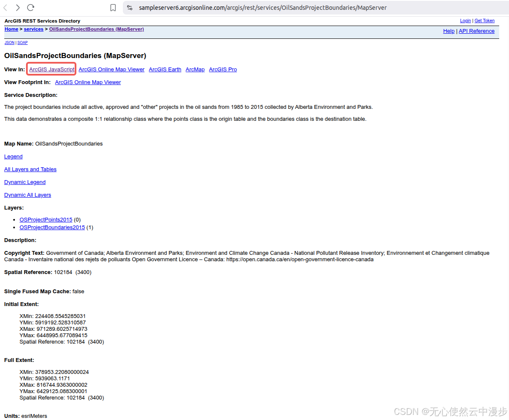
Task: Click the browser forward arrow
Action: click(17, 8)
